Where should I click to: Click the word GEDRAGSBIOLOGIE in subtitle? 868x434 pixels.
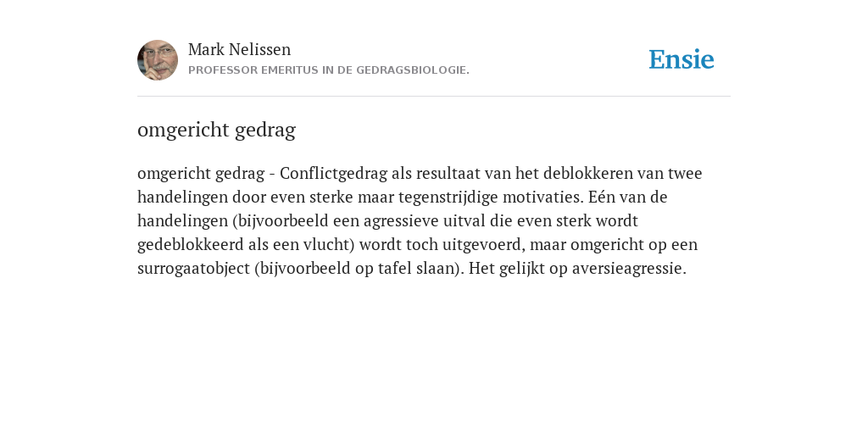(x=413, y=70)
